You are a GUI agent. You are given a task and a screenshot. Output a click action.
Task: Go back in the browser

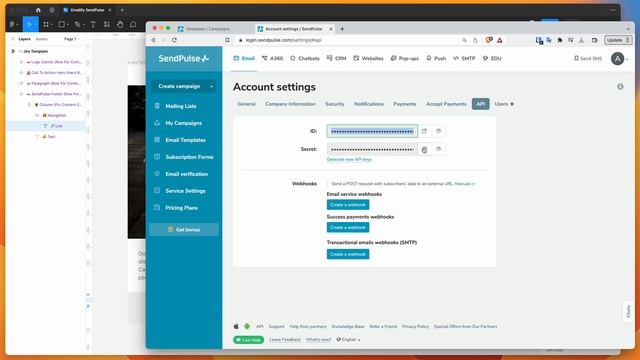[x=153, y=40]
